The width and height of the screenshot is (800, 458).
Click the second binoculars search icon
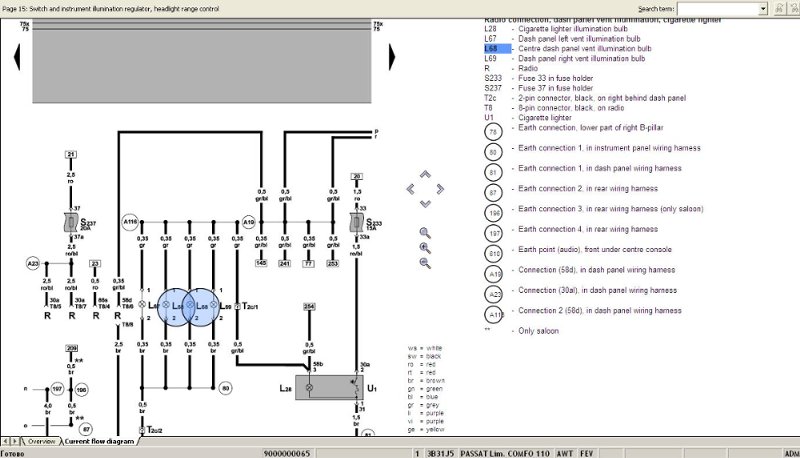(794, 9)
